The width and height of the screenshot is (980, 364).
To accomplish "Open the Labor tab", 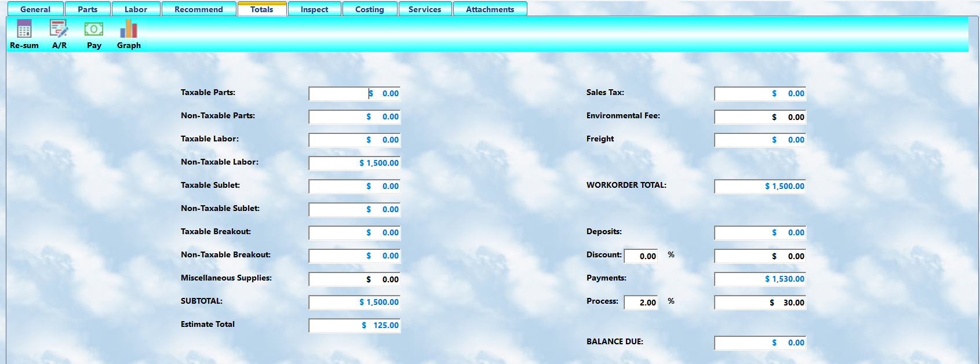I will pos(136,9).
